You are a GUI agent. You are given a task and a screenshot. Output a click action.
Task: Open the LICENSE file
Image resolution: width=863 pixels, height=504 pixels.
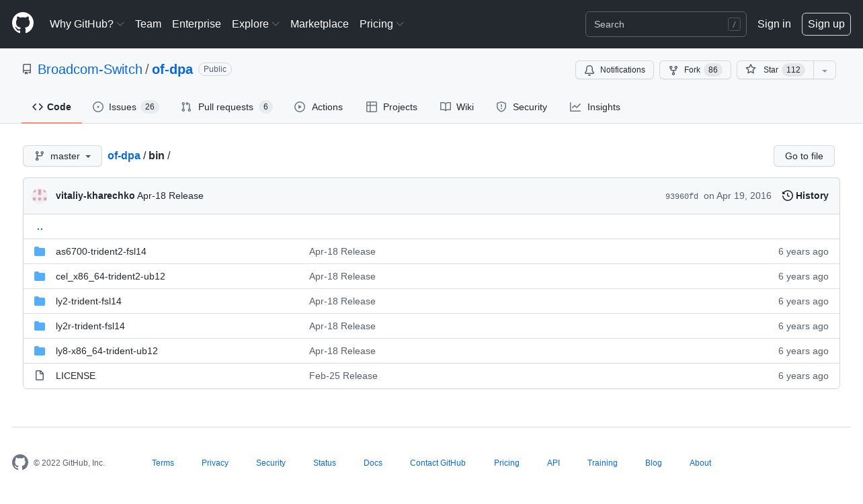(75, 376)
